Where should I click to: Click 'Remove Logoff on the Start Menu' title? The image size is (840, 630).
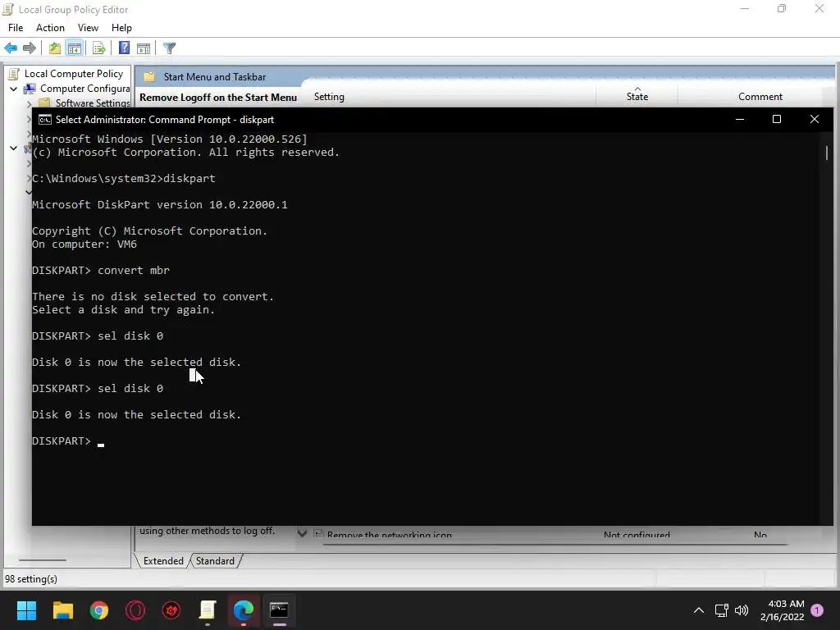[218, 98]
